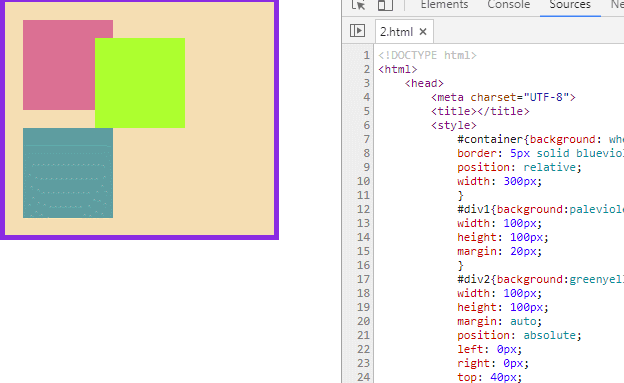
Task: Click the '<!DOCTYPE html>' code line
Action: tap(427, 55)
